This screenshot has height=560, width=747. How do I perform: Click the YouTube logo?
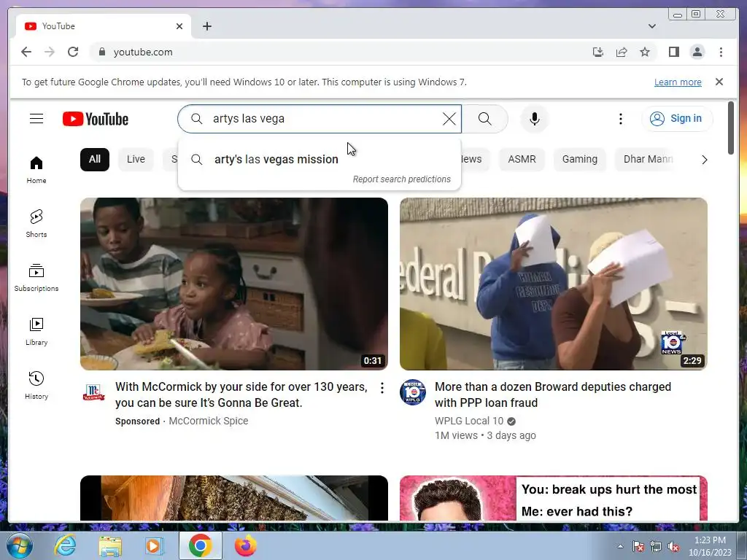point(96,119)
